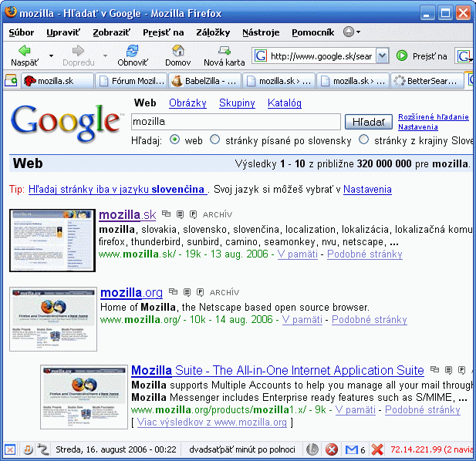Click the green Prejsť na go button
This screenshot has width=476, height=461.
422,56
